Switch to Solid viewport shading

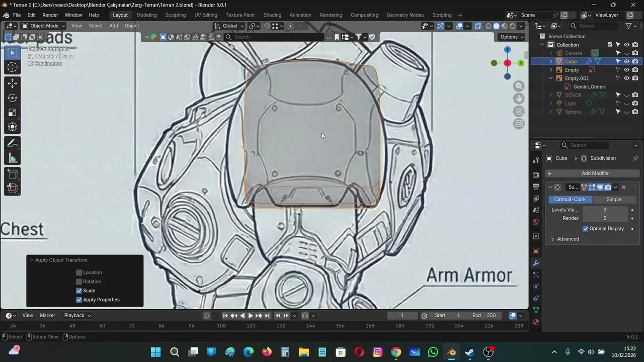click(x=496, y=26)
